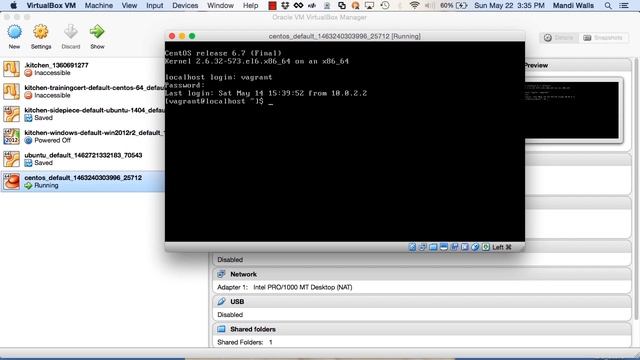
Task: Click the USB section header
Action: (x=422, y=301)
